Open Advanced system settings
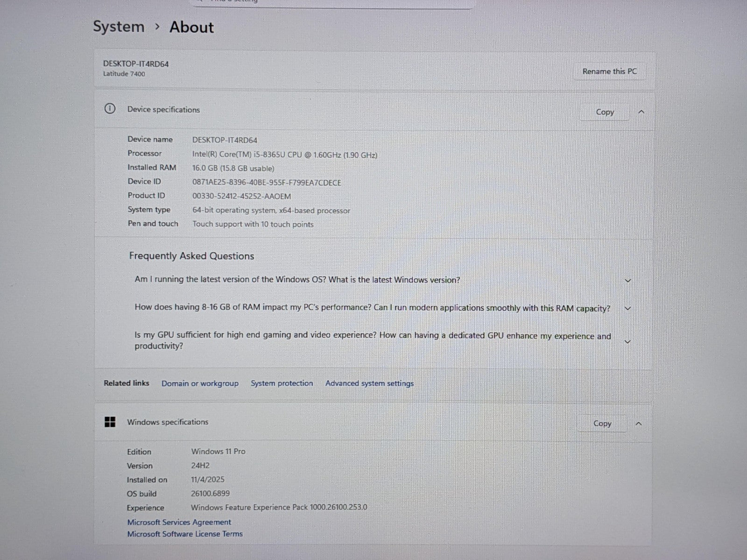 click(369, 384)
